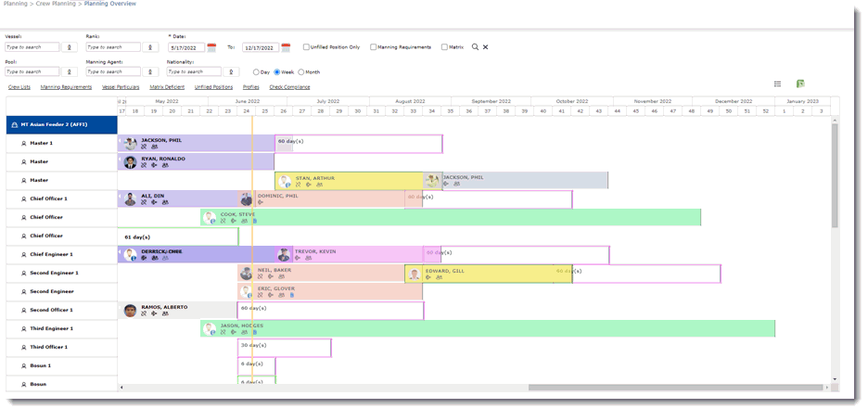
Task: Open the Vessel Particulars link
Action: [121, 87]
